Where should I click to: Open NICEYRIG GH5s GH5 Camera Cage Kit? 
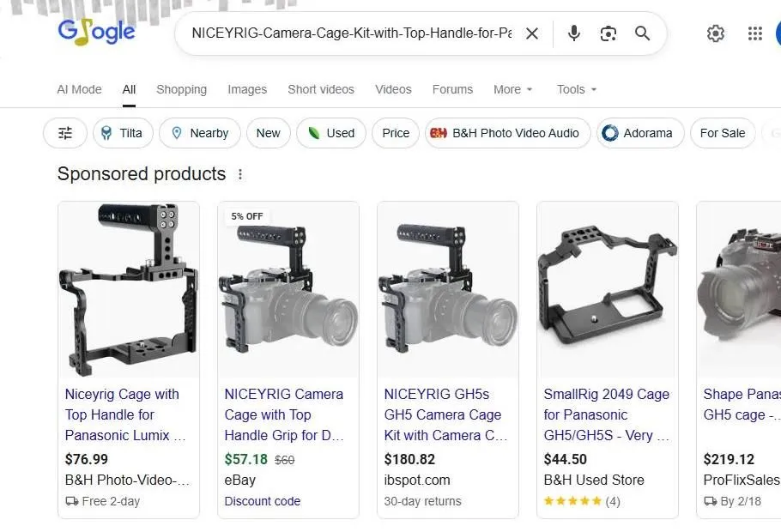pyautogui.click(x=445, y=414)
